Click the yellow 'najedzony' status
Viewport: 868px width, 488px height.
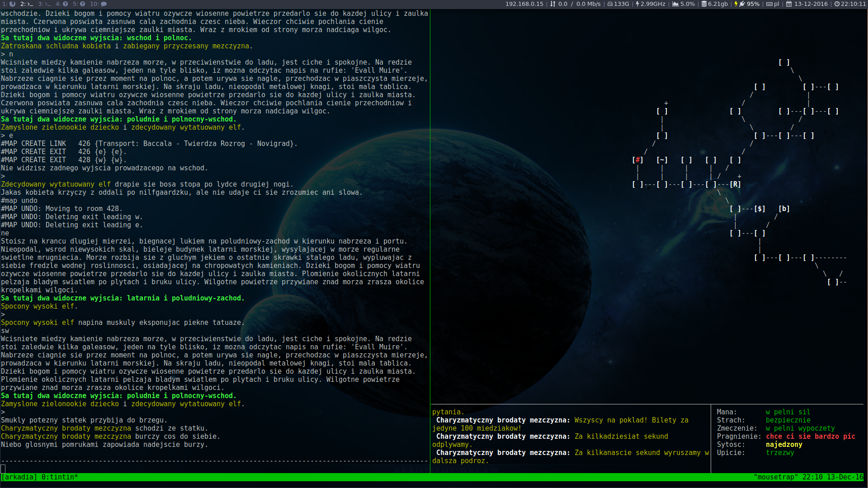(784, 445)
